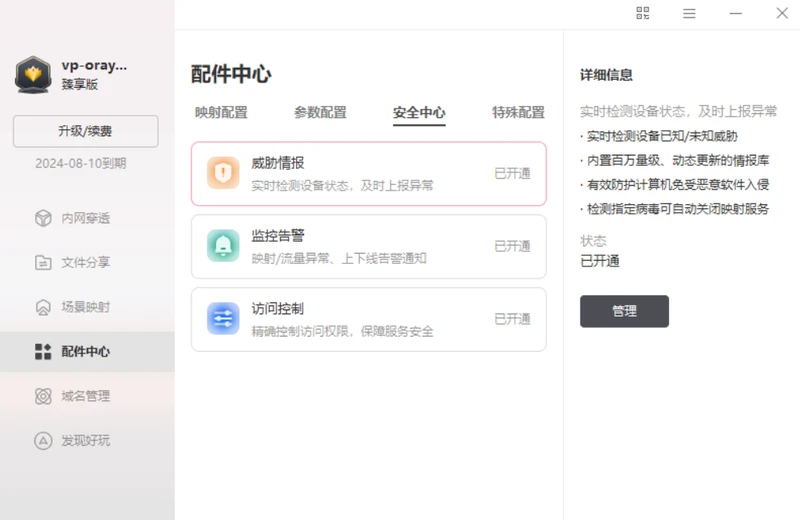Click the 发现好玩 compass icon

(x=43, y=440)
